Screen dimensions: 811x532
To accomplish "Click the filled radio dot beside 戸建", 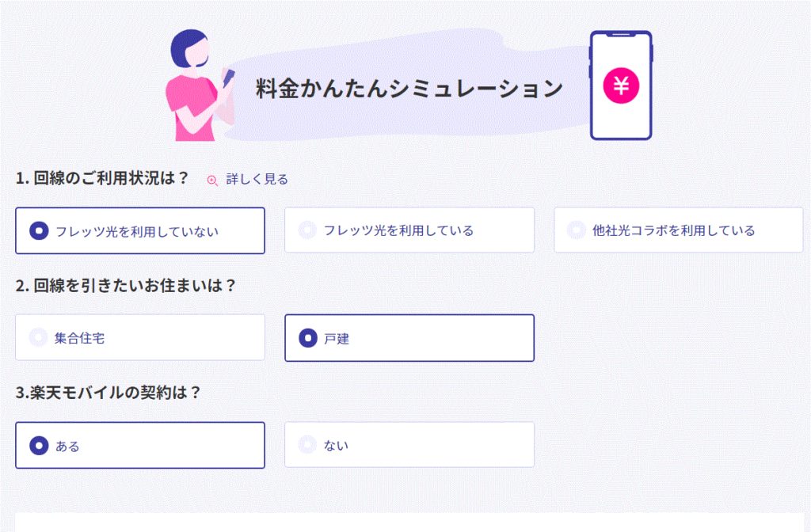I will [x=308, y=338].
